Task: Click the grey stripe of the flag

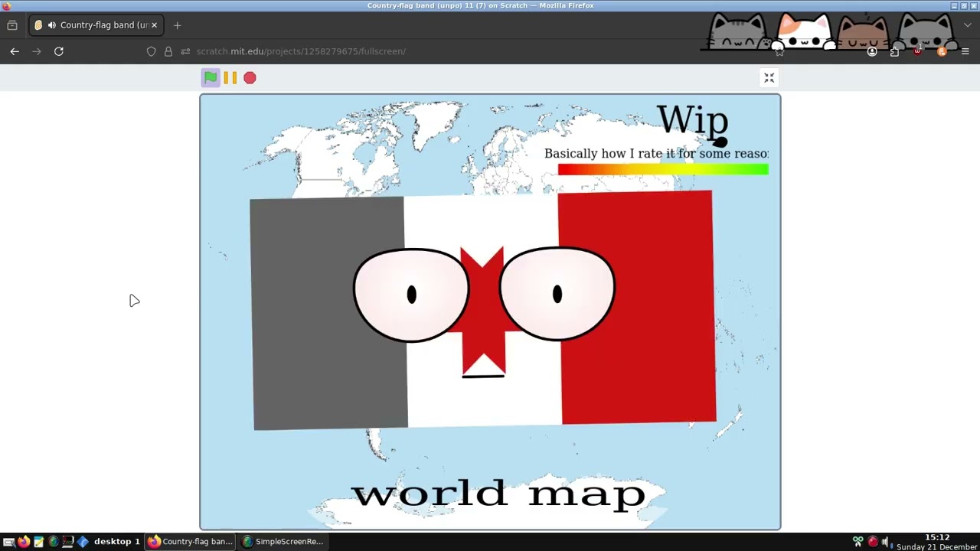Action: 328,314
